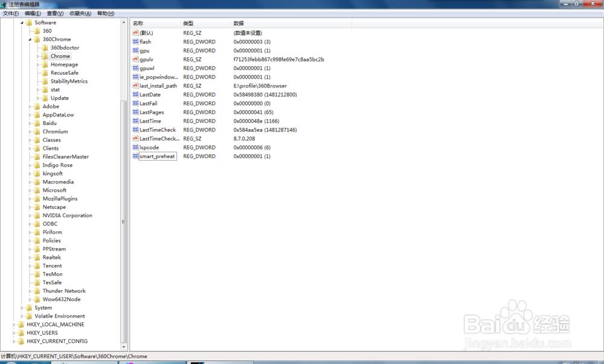This screenshot has height=364, width=604.
Task: Click the 360Chrome folder icon
Action: click(37, 39)
